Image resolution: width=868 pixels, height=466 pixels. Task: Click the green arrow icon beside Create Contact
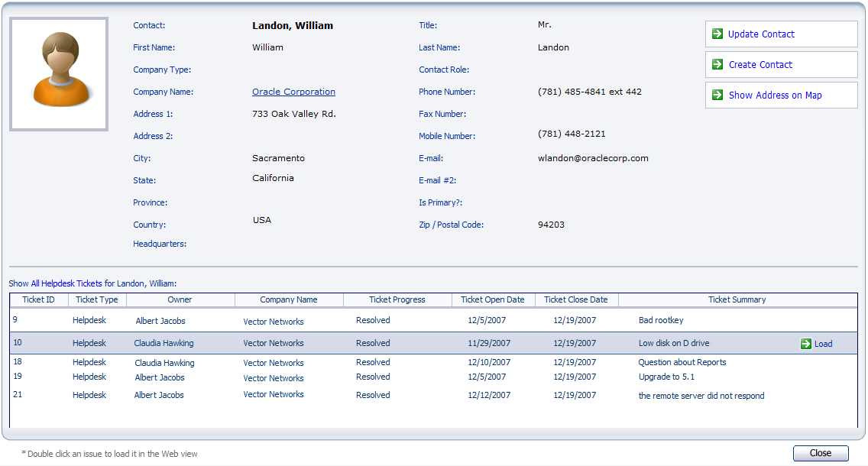tap(717, 65)
